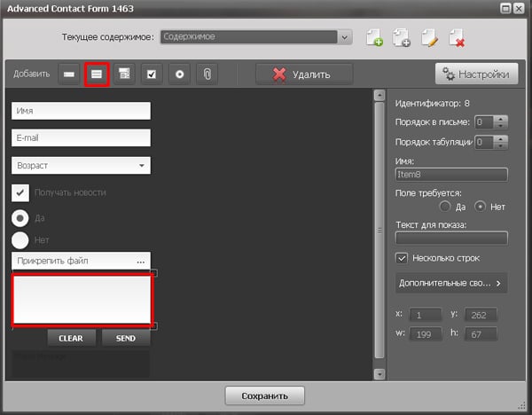
Task: Add a dropdown list field
Action: coord(124,74)
